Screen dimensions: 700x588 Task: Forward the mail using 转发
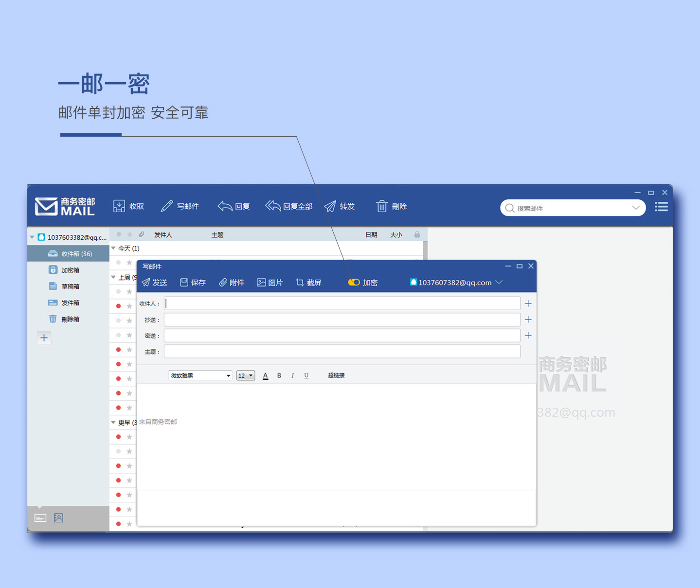339,206
